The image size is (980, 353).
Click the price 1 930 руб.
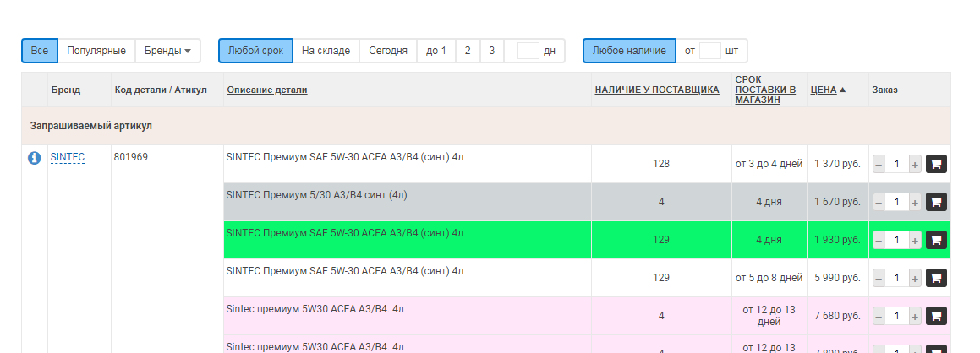click(837, 240)
